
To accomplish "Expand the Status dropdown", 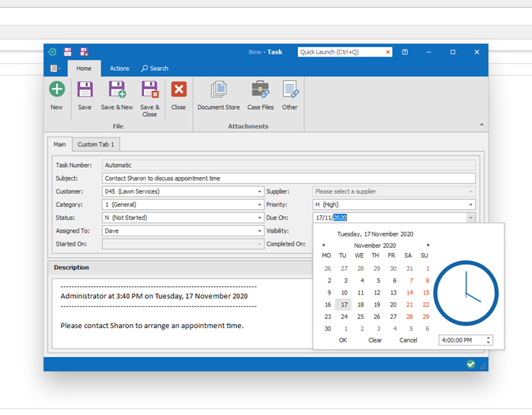I will [260, 217].
